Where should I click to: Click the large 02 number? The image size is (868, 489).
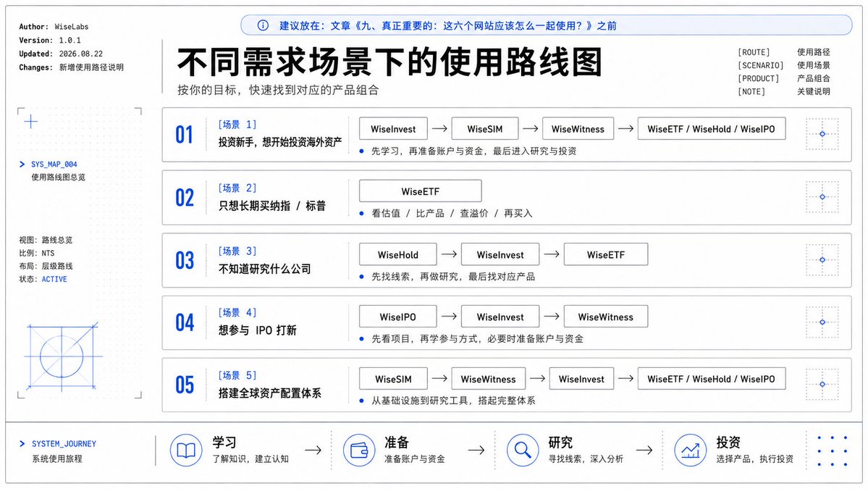click(185, 197)
